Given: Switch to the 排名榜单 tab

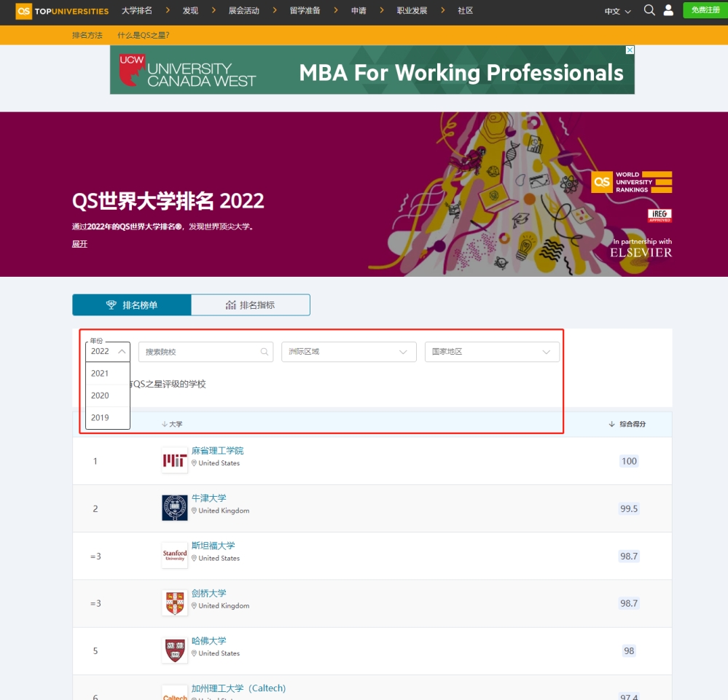Looking at the screenshot, I should pyautogui.click(x=132, y=305).
